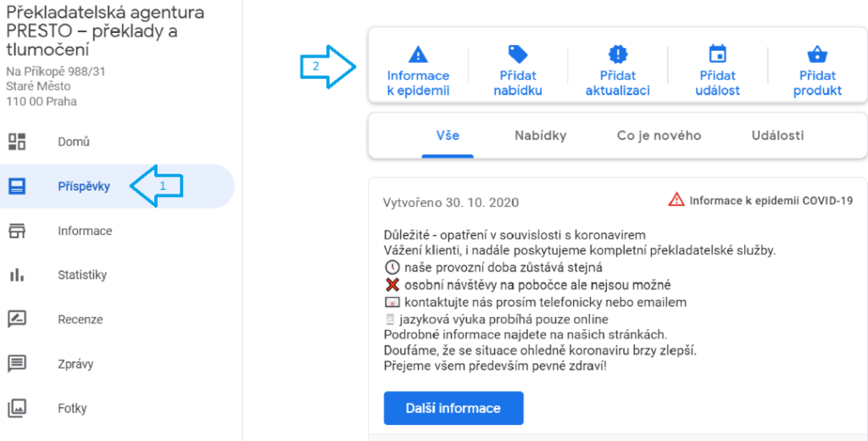Click the Informace storefront icon
Viewport: 868px width, 441px height.
(x=17, y=231)
